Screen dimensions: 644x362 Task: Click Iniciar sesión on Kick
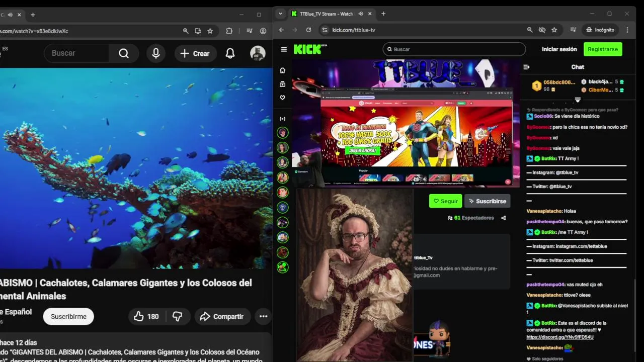[559, 49]
